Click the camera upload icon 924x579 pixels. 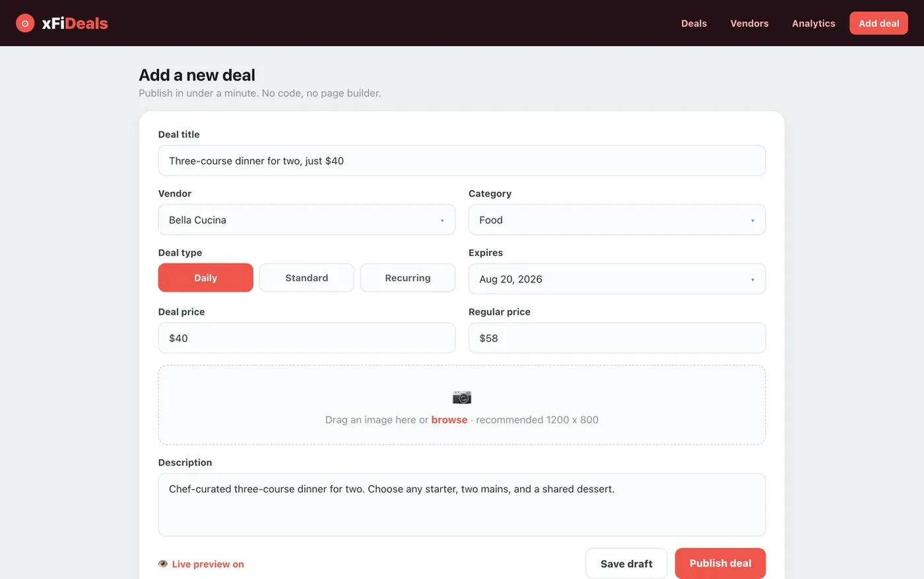click(x=462, y=397)
